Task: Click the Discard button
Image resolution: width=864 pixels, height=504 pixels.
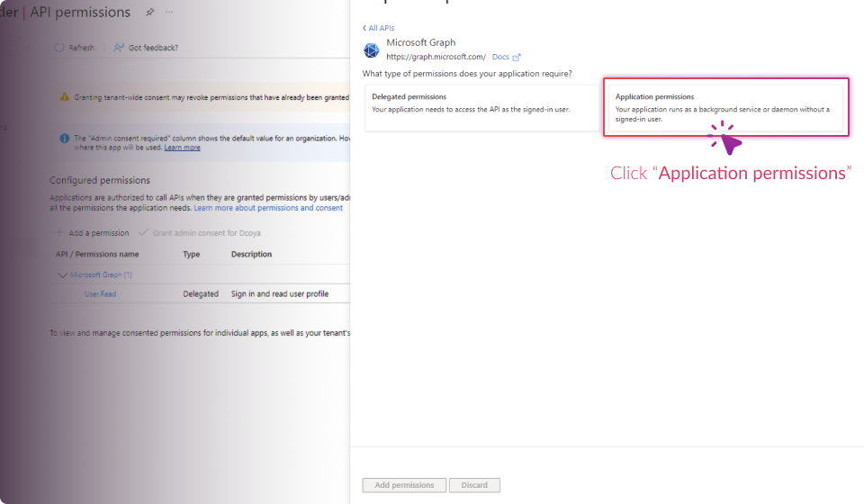Action: pyautogui.click(x=474, y=485)
